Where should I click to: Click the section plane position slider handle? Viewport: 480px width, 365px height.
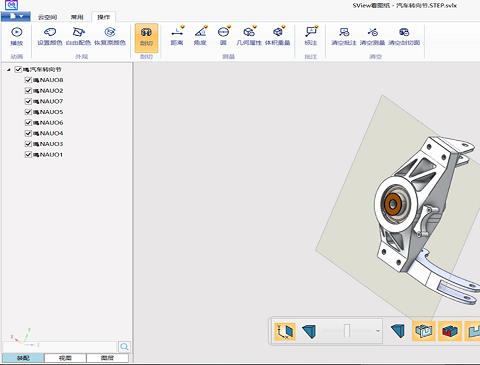pos(347,331)
